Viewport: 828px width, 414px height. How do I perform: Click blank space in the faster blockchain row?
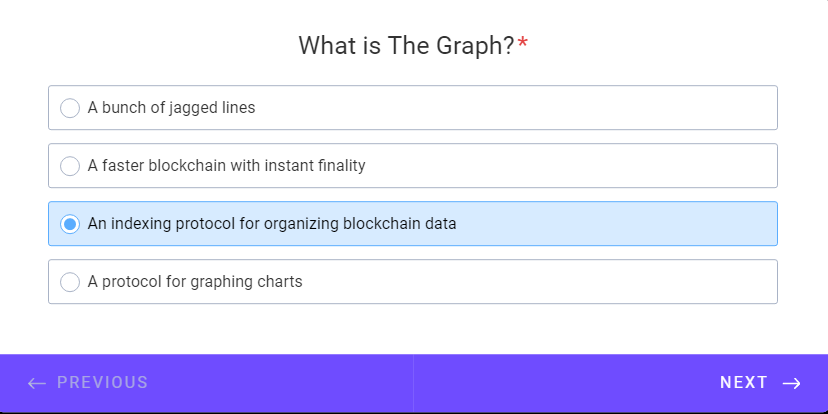pyautogui.click(x=570, y=166)
